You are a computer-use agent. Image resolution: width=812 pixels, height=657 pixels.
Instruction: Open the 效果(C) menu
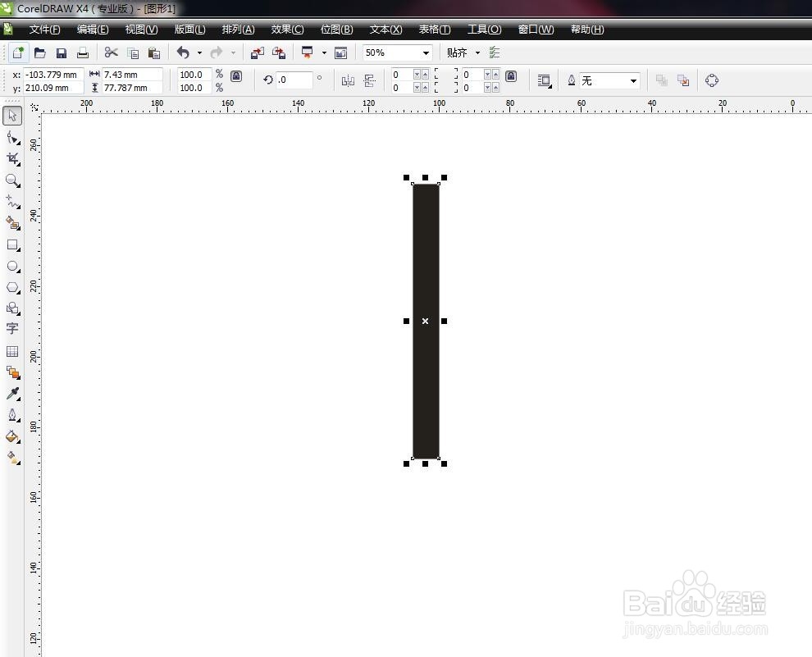287,30
